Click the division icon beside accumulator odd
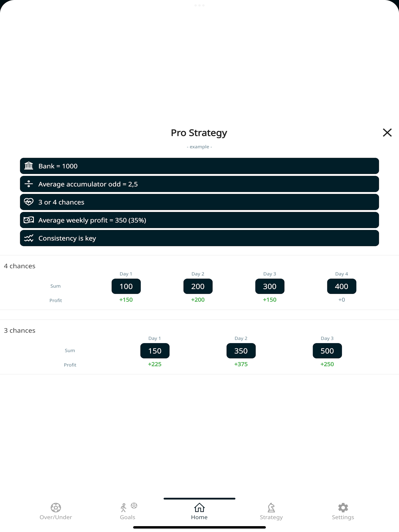 point(29,184)
